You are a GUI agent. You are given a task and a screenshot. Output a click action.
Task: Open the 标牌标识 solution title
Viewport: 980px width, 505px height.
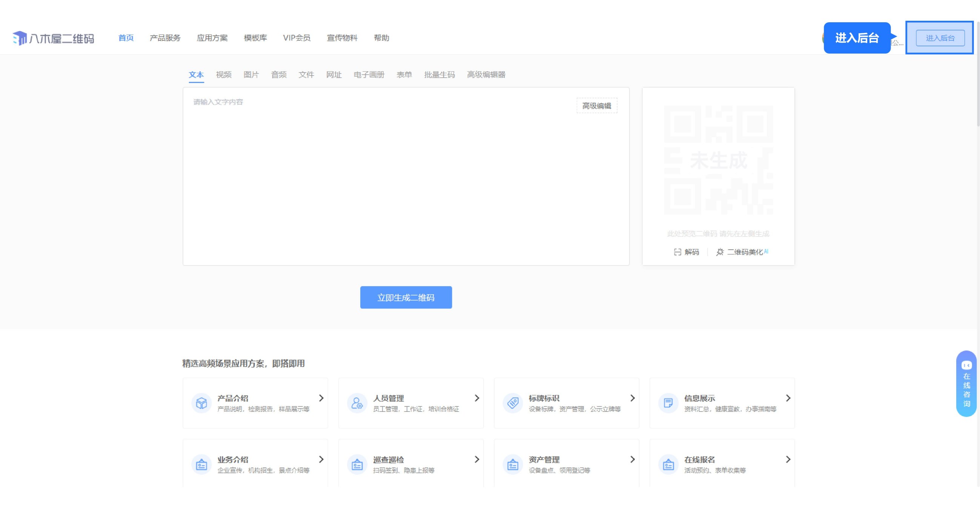[544, 398]
